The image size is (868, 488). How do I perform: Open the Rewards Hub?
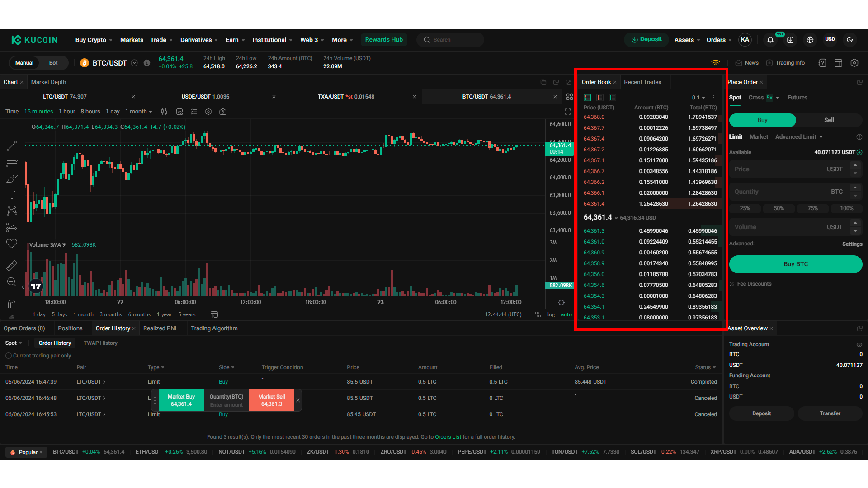pos(384,40)
